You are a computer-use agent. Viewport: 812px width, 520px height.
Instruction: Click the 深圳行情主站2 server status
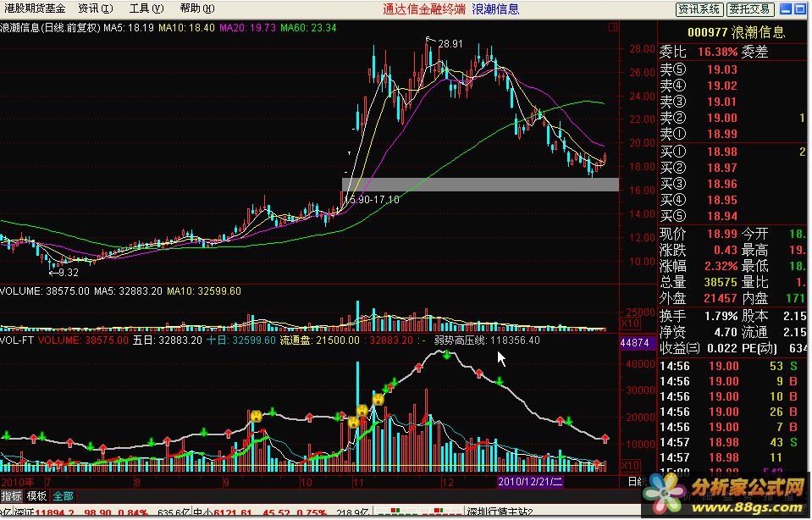(500, 513)
